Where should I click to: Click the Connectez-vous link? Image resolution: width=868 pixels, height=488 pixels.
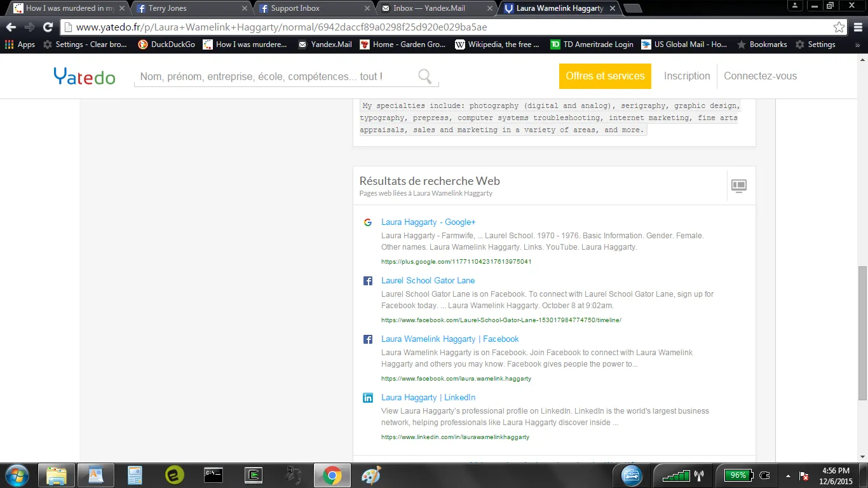[760, 76]
